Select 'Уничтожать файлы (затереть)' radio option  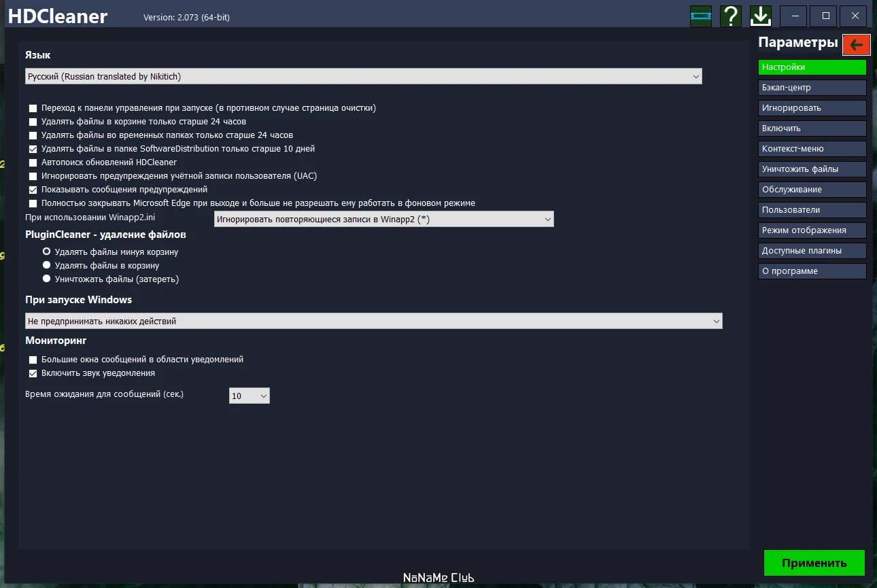pyautogui.click(x=47, y=279)
